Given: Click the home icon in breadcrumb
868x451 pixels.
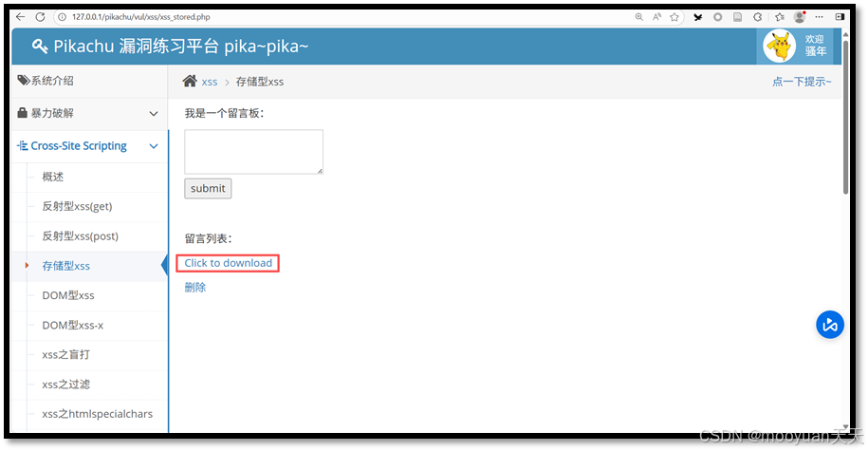Looking at the screenshot, I should click(190, 81).
